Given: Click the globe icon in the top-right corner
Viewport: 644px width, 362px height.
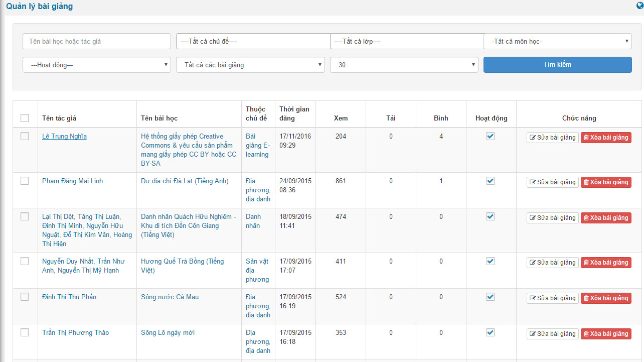Looking at the screenshot, I should (x=639, y=6).
